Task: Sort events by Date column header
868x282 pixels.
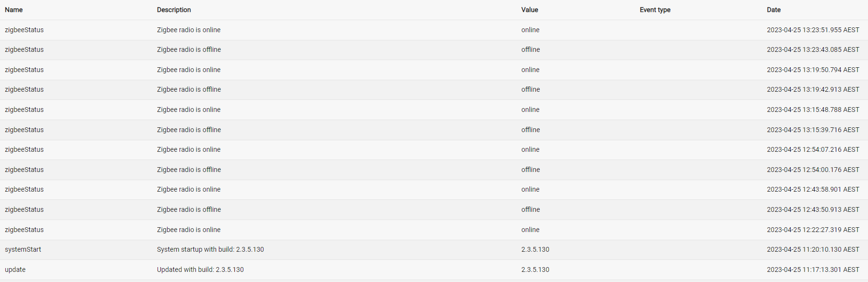Action: (773, 10)
